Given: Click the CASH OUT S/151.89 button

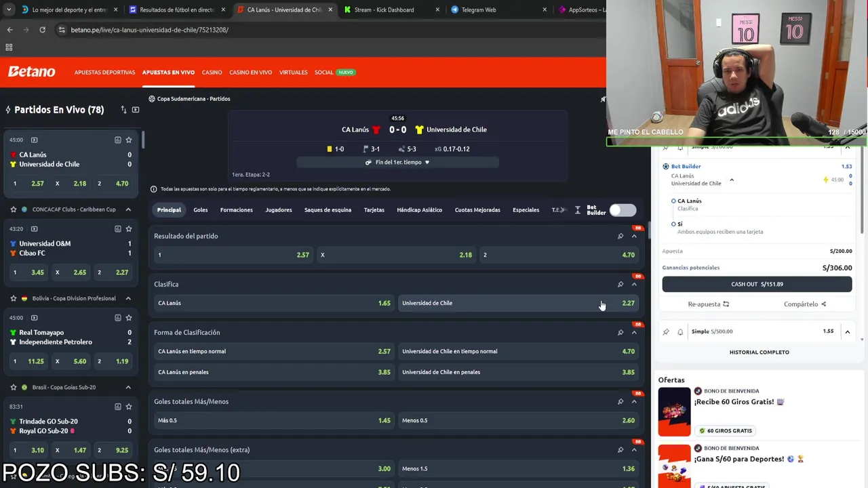Looking at the screenshot, I should point(757,284).
